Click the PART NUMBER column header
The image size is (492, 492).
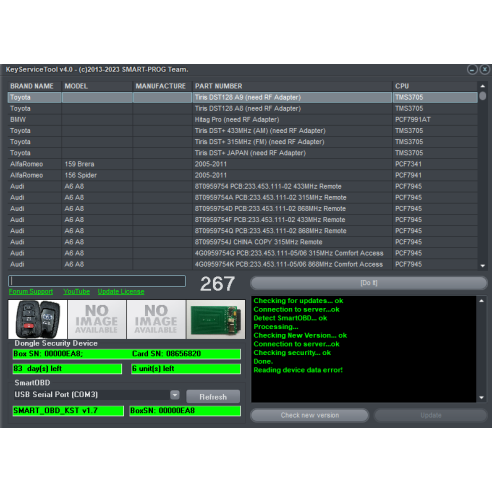pyautogui.click(x=292, y=86)
